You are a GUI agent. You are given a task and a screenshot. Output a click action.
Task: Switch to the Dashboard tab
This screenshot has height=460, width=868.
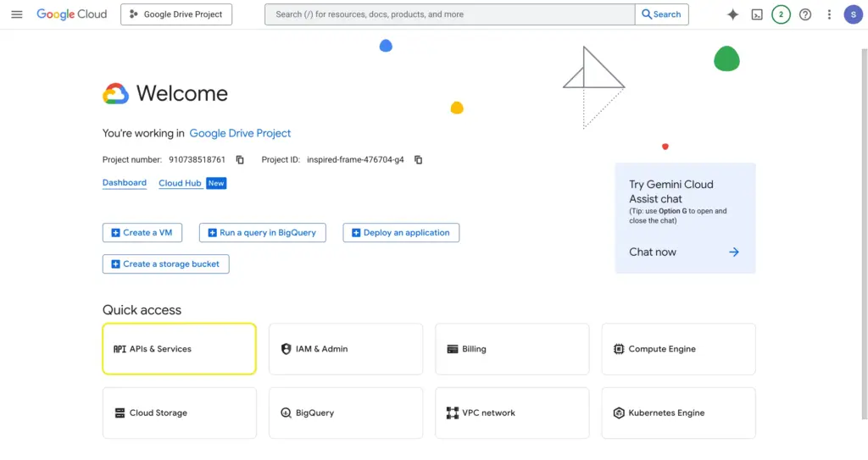coord(125,183)
